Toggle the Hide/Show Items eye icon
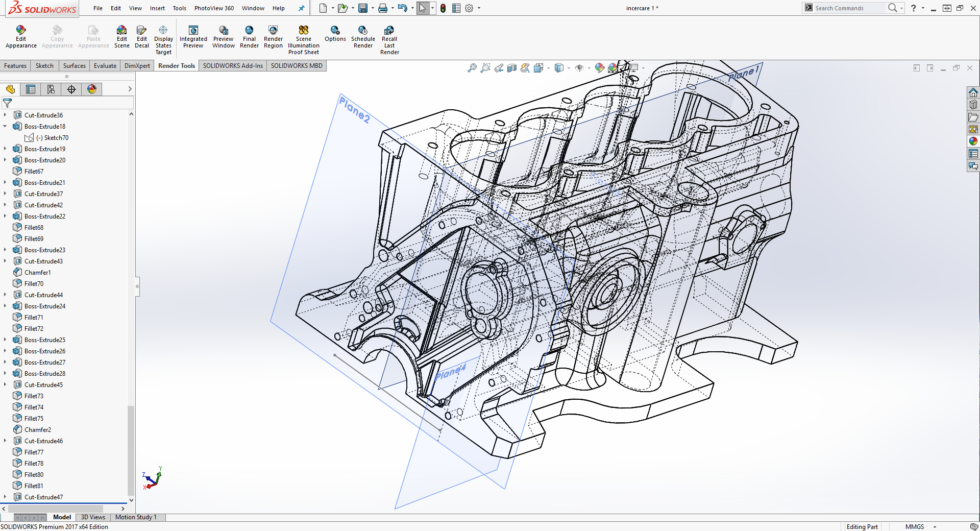 (x=579, y=68)
